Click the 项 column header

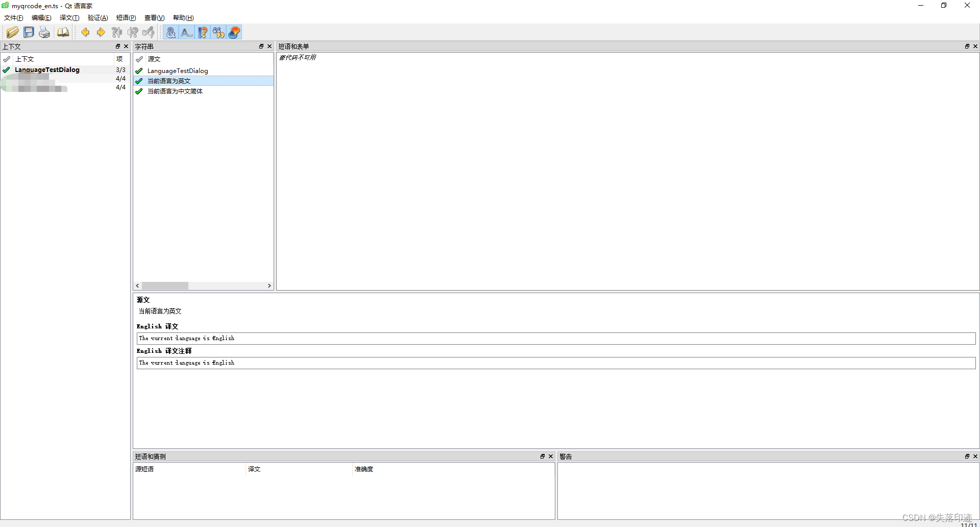(x=121, y=59)
